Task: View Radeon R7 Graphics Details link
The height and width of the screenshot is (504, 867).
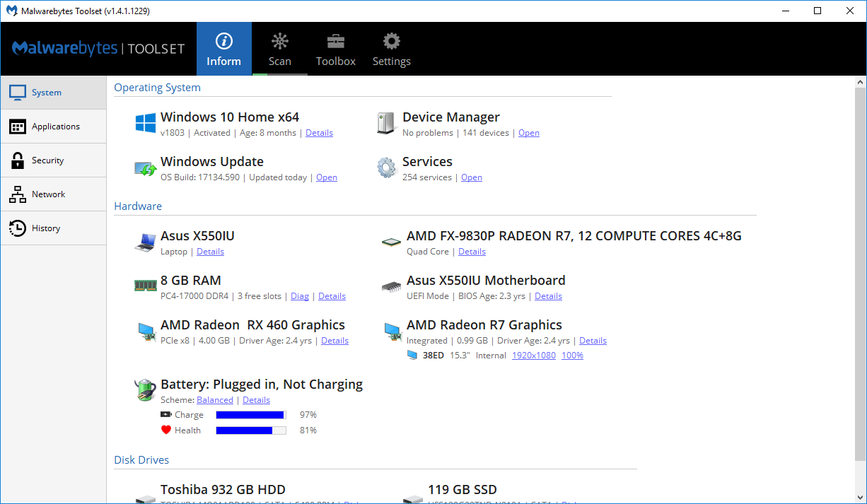Action: click(x=593, y=341)
